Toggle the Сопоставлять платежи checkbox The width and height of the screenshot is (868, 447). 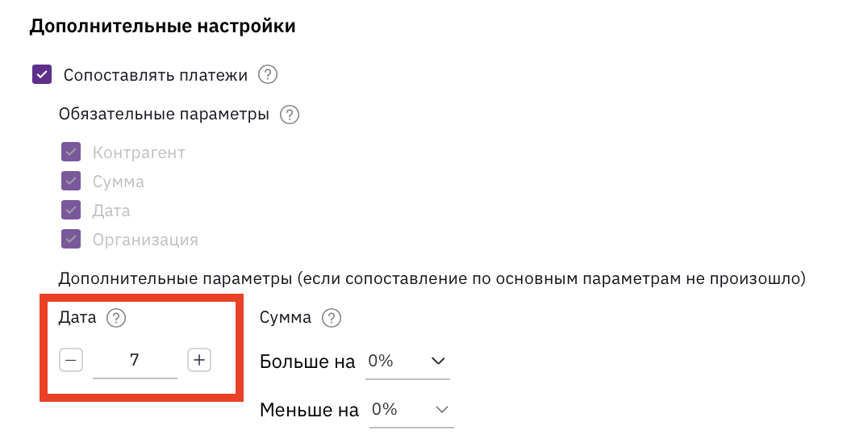tap(42, 75)
